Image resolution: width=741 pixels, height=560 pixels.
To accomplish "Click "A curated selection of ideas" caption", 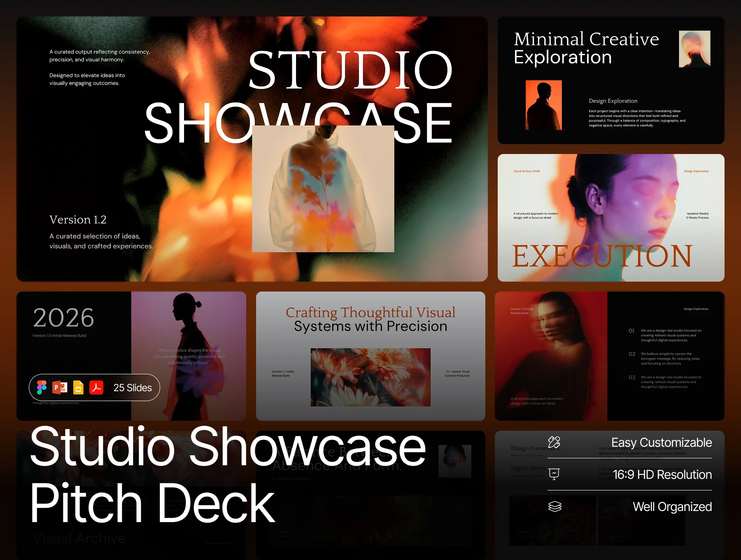I will (x=101, y=241).
